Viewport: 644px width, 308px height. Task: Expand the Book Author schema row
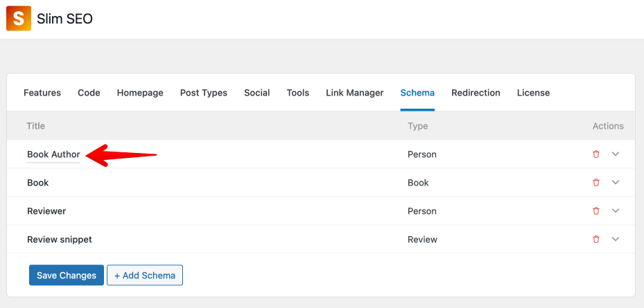[616, 154]
